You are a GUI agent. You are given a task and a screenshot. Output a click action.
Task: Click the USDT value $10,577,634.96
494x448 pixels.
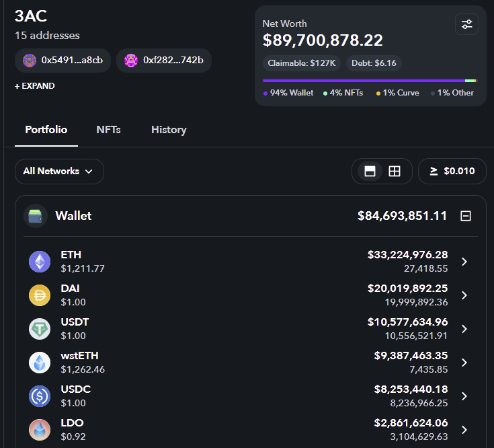pos(408,322)
